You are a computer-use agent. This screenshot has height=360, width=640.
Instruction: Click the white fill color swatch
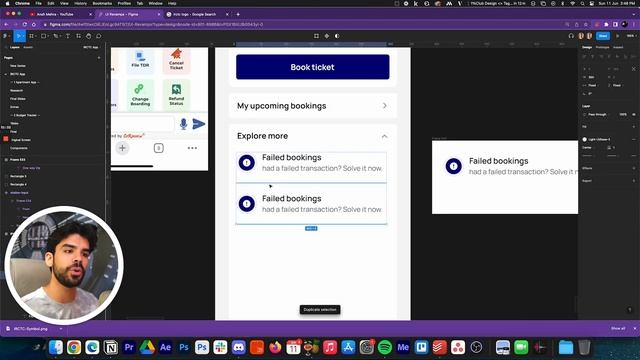584,139
